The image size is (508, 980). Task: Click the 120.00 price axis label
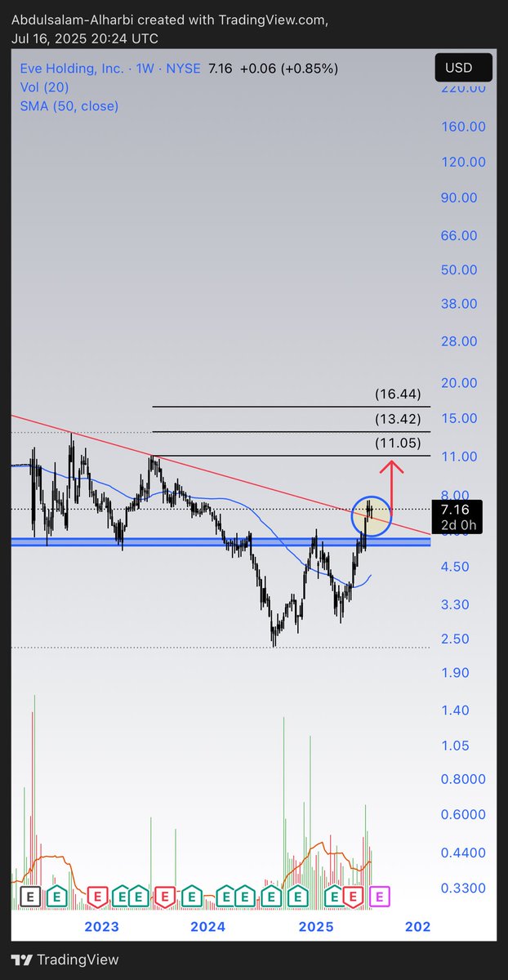point(465,162)
